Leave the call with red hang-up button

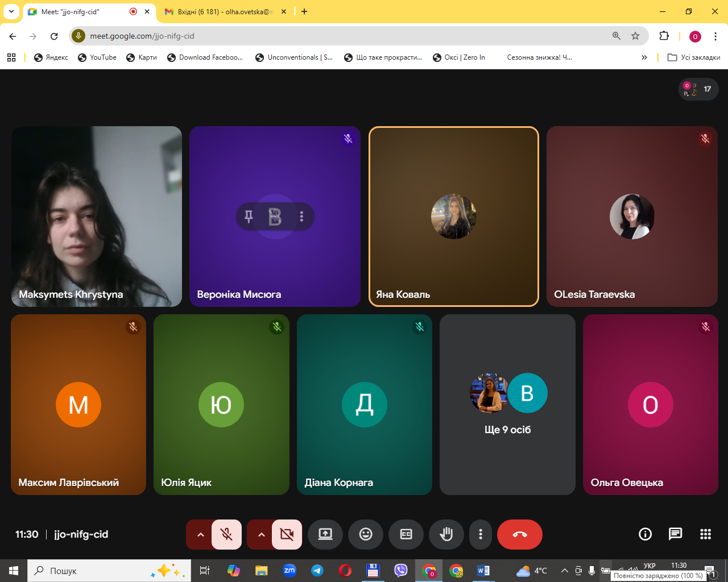519,534
